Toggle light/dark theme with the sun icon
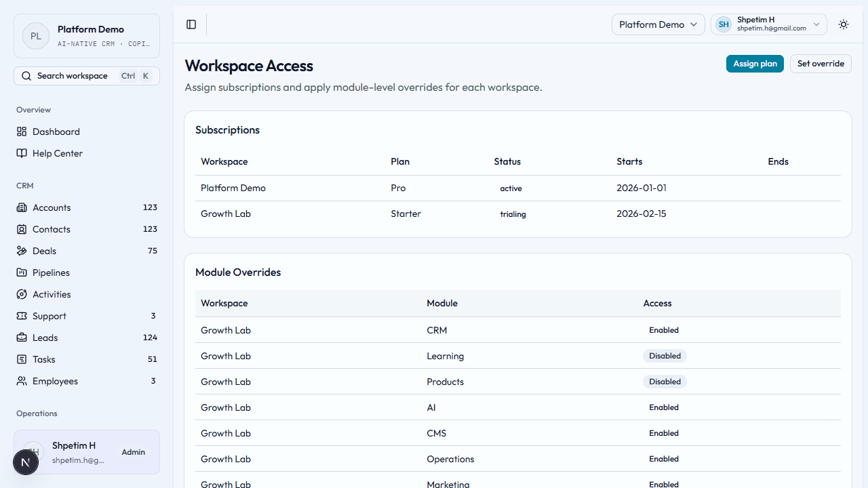 [x=843, y=24]
